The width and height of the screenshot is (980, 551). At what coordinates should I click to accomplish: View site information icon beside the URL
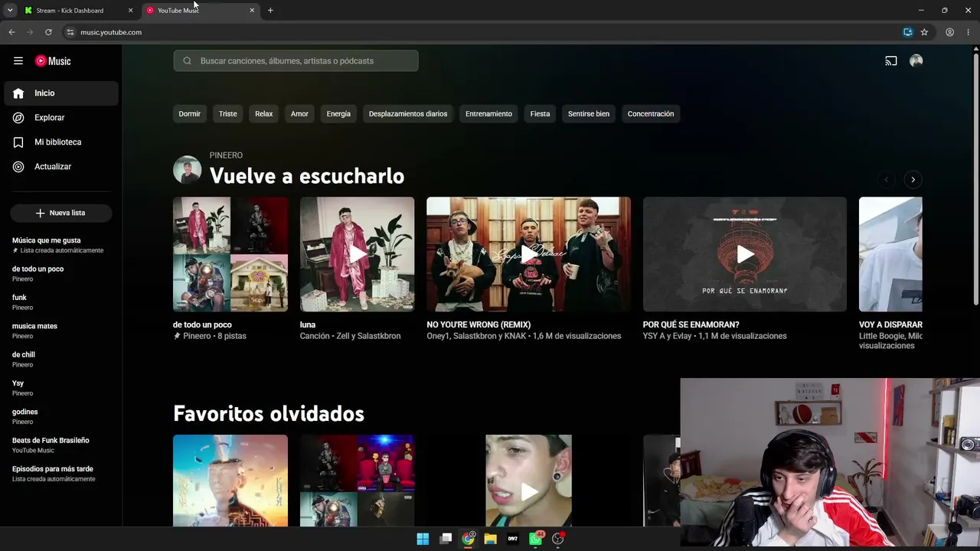(x=70, y=32)
